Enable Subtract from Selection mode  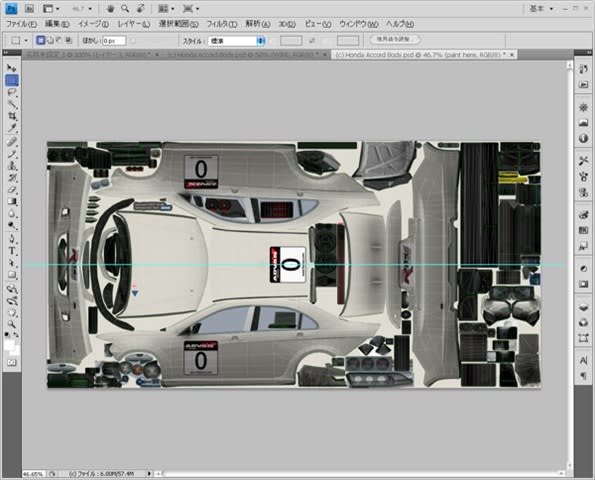click(59, 40)
